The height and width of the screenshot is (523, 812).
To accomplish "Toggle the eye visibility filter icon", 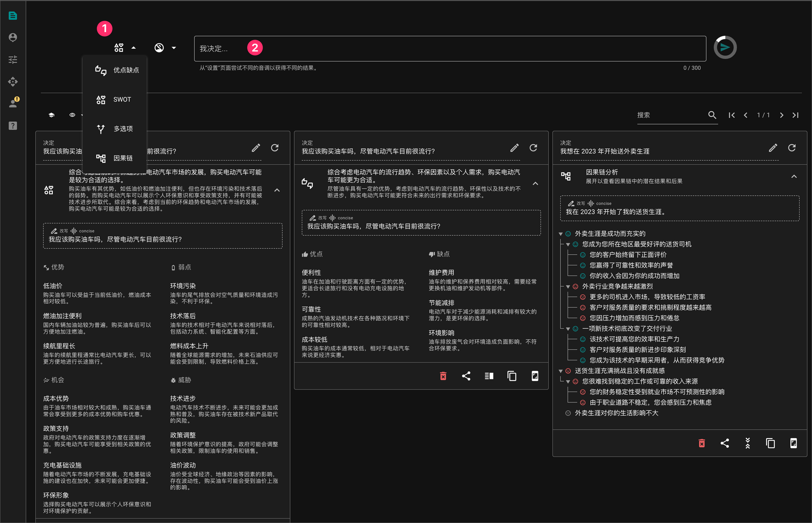I will tap(72, 115).
